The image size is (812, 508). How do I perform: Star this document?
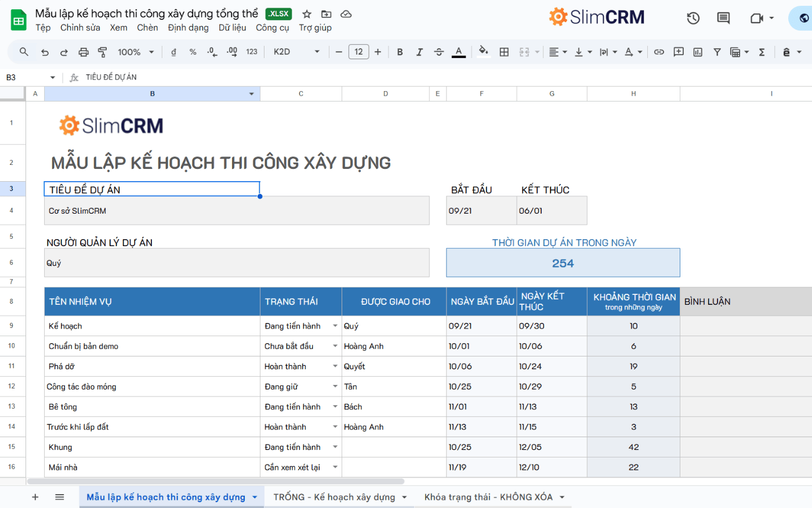coord(307,14)
